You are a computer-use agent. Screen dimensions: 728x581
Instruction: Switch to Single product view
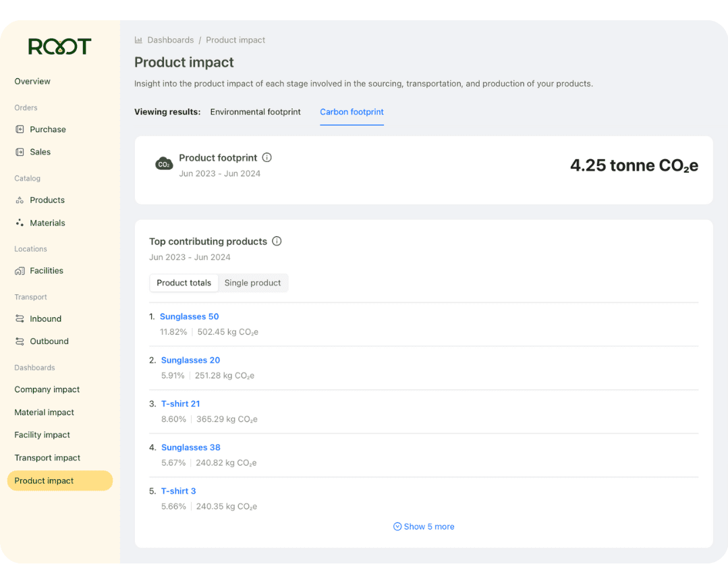pyautogui.click(x=253, y=283)
